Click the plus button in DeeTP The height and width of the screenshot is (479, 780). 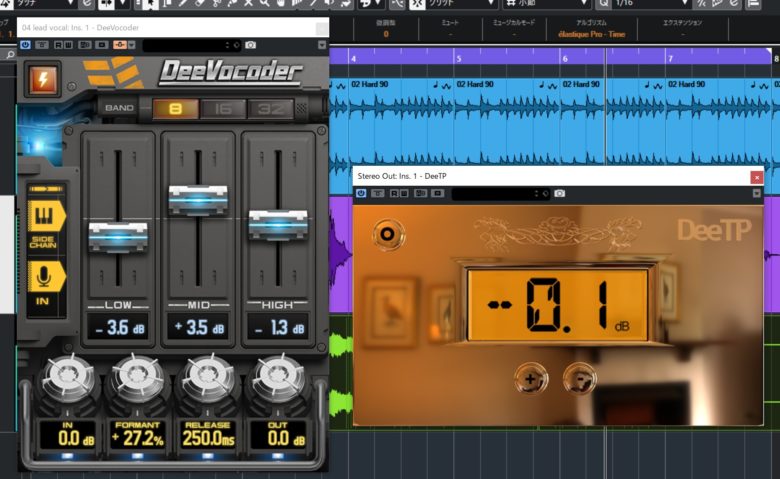coord(530,379)
